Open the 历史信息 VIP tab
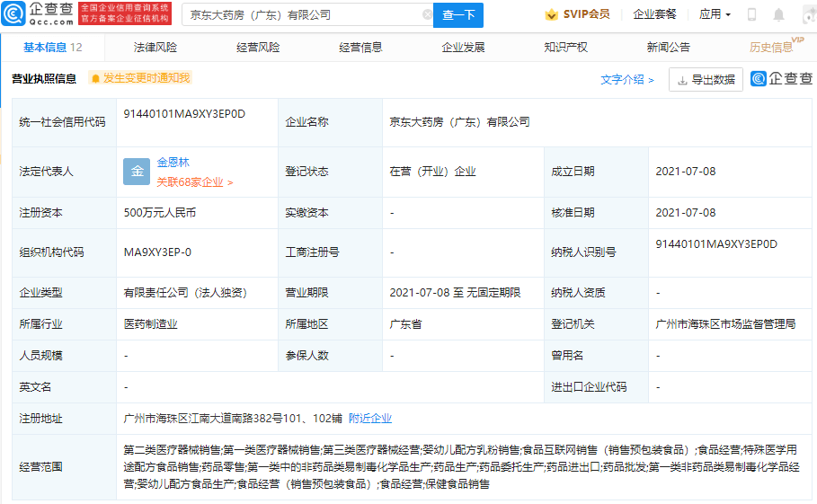Viewport: 817px width, 504px height. (772, 48)
